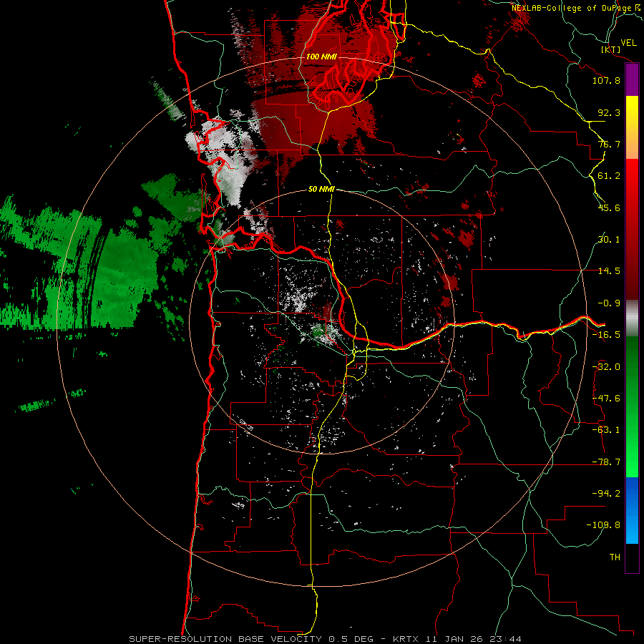Click the -16.5 velocity scale value
This screenshot has height=644, width=644.
(606, 335)
